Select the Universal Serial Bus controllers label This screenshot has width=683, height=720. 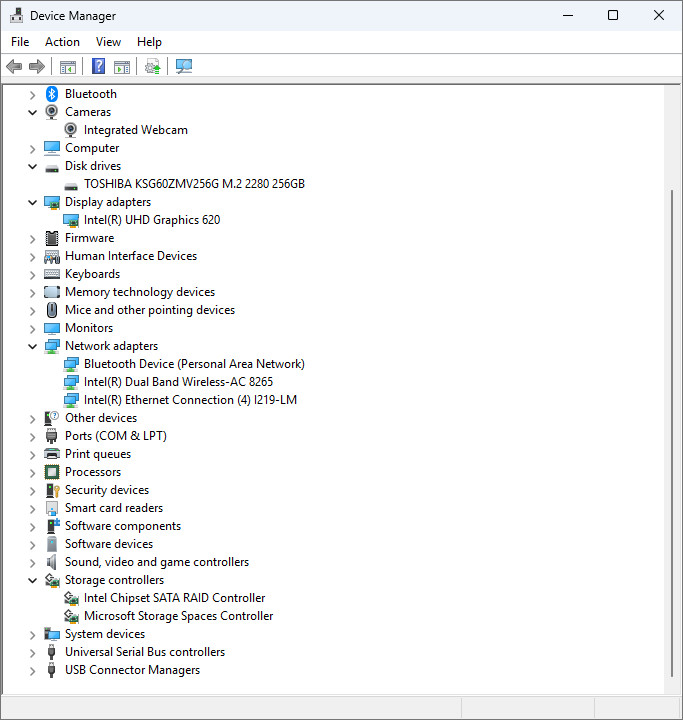pos(145,652)
